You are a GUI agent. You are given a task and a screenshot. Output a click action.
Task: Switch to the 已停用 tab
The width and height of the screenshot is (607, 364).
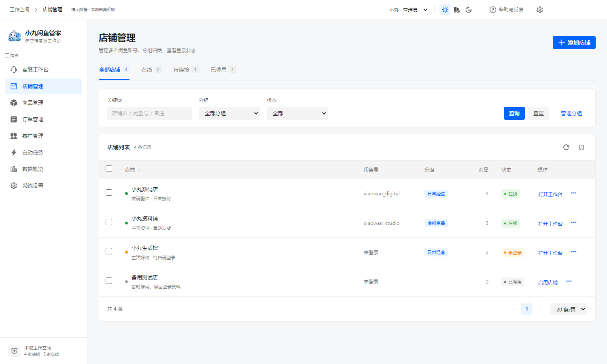click(x=223, y=70)
